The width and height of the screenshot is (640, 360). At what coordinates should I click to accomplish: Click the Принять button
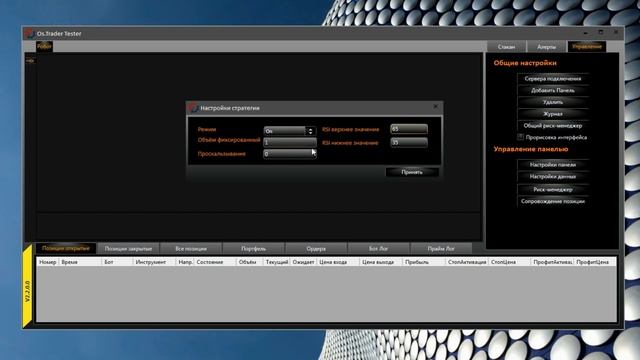(x=412, y=172)
